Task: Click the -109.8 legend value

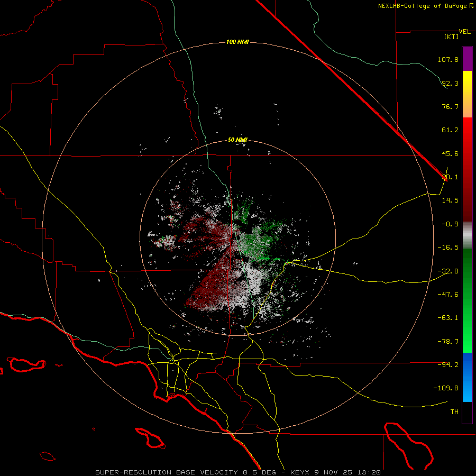Action: [x=446, y=388]
